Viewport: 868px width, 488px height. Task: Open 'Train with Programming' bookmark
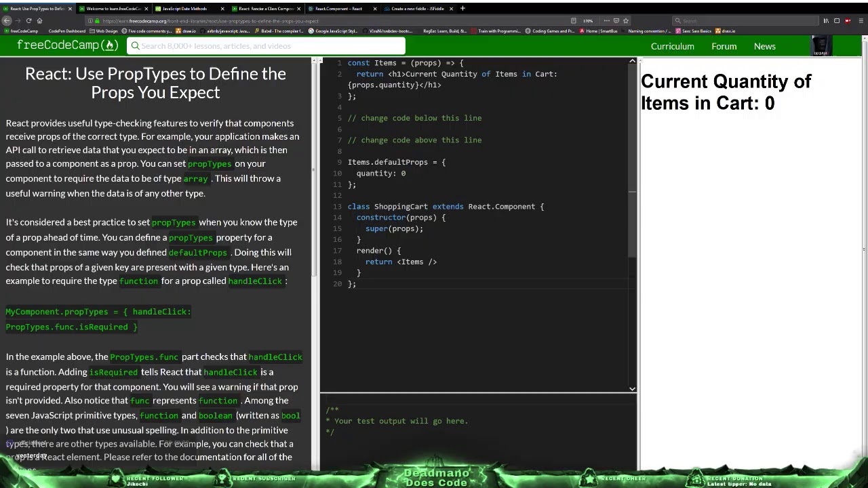click(495, 31)
